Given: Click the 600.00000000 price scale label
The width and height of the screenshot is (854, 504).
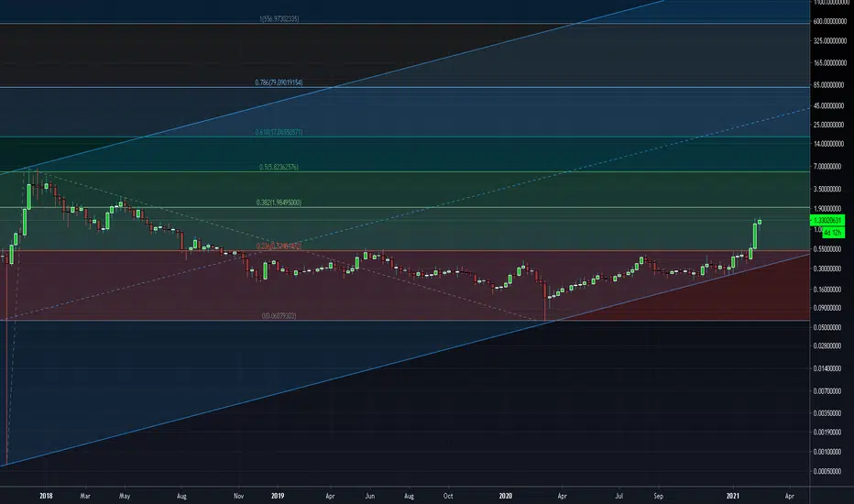Looking at the screenshot, I should pyautogui.click(x=828, y=21).
